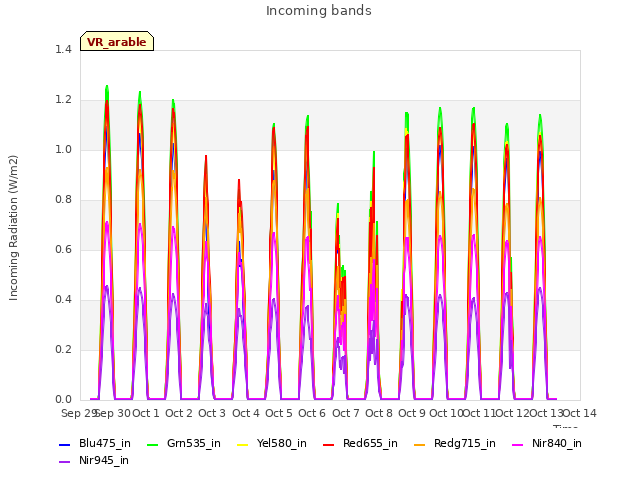The width and height of the screenshot is (640, 480).
Task: Click the Oct 14 x-axis tick label
Action: point(580,413)
